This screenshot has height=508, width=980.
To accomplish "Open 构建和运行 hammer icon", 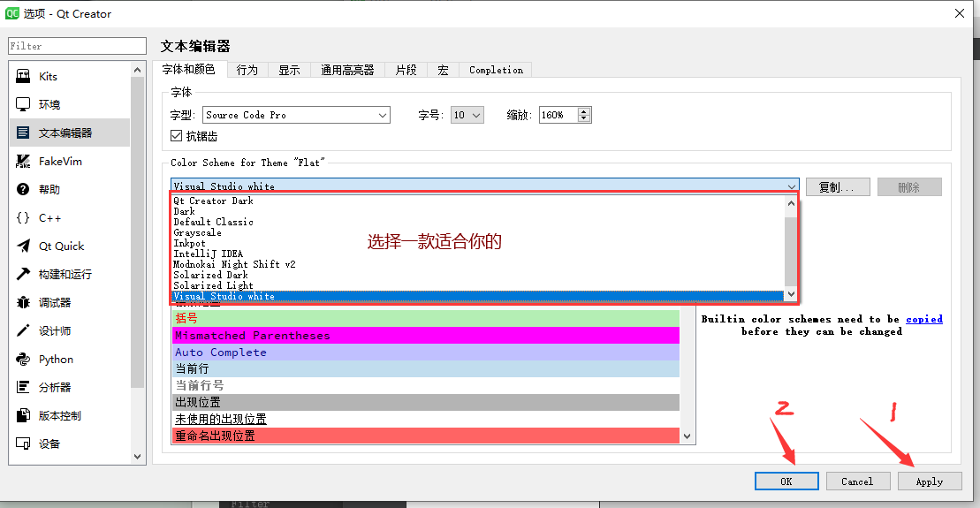I will (x=23, y=274).
